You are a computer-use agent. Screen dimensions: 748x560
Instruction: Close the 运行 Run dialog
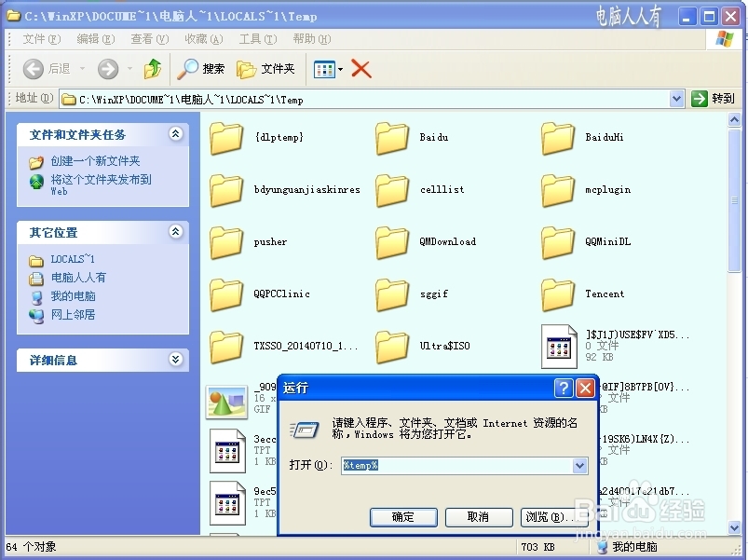[585, 389]
